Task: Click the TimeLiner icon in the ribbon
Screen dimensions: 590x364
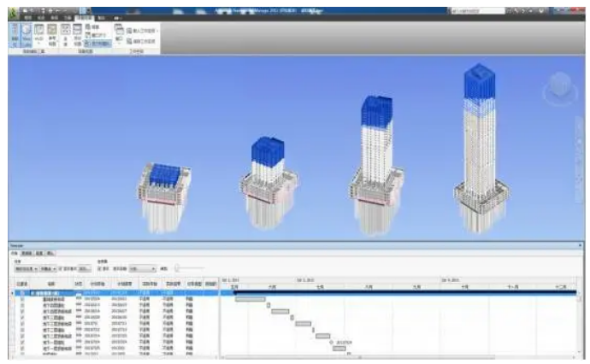Action: [15, 34]
